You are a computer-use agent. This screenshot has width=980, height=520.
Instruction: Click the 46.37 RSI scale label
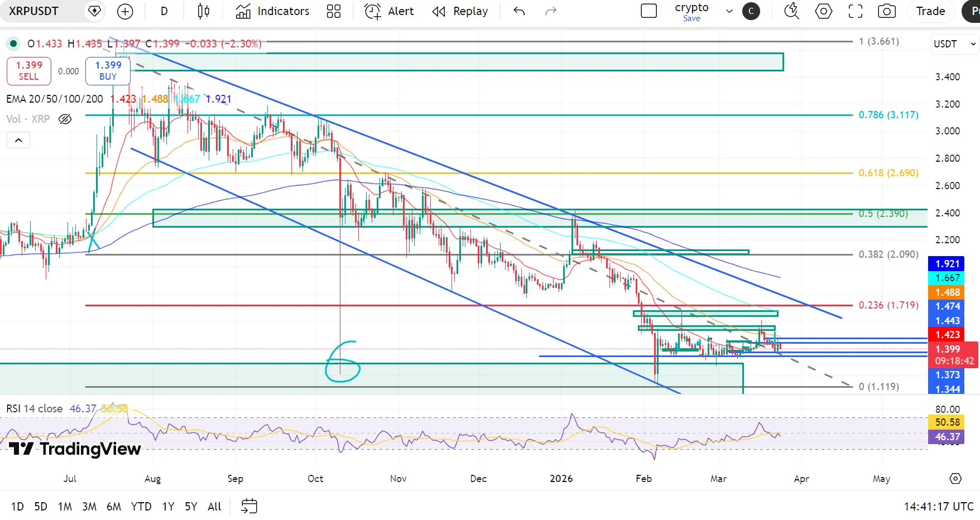(947, 437)
